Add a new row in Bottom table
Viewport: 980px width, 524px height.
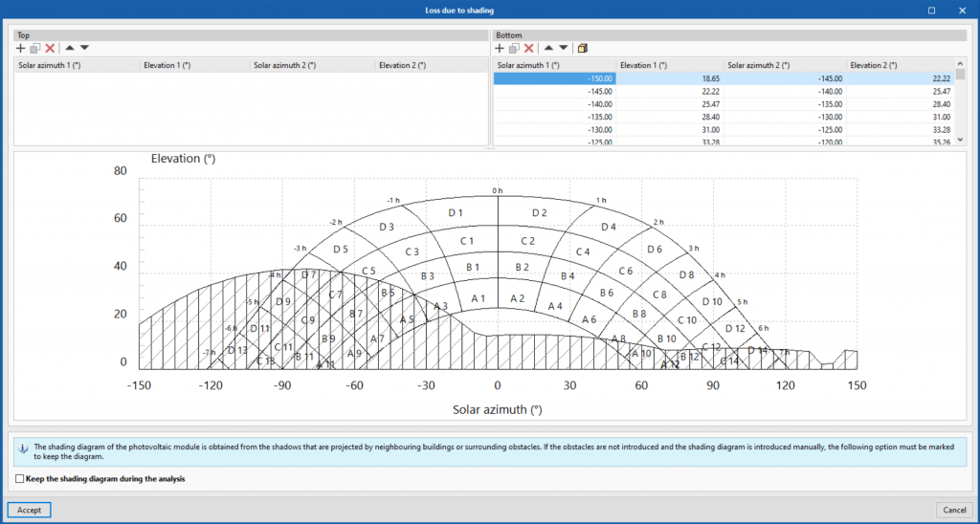click(x=500, y=48)
